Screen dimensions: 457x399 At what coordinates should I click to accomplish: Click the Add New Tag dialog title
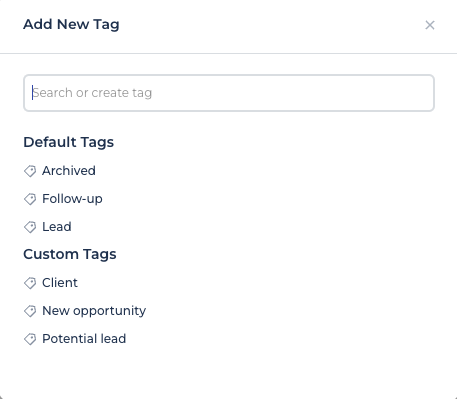tap(71, 25)
